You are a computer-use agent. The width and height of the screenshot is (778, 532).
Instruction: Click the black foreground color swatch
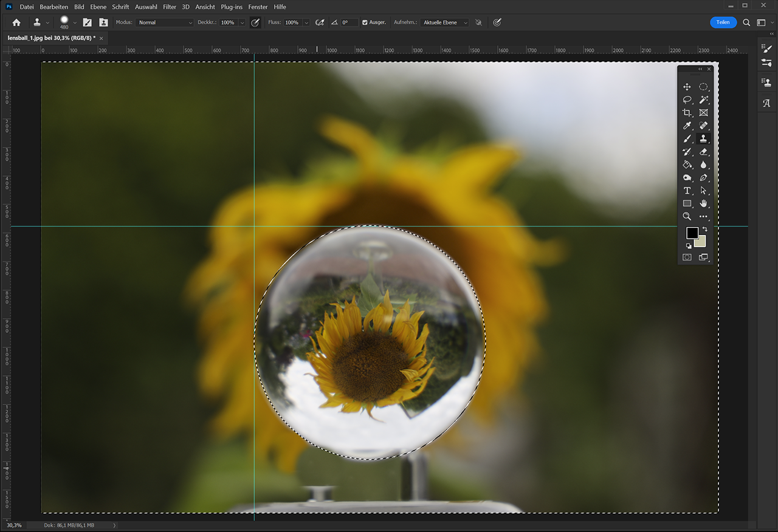(x=692, y=233)
